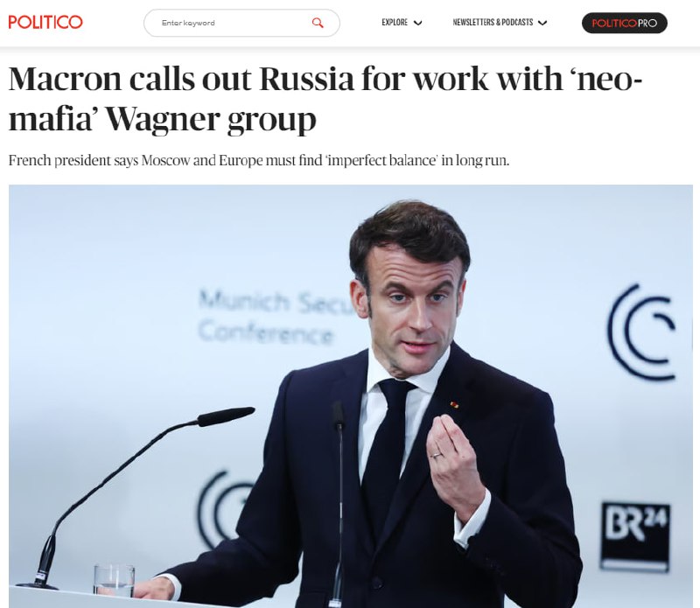This screenshot has height=608, width=700.
Task: Open the Macron calls out Russia headline
Action: (x=325, y=99)
